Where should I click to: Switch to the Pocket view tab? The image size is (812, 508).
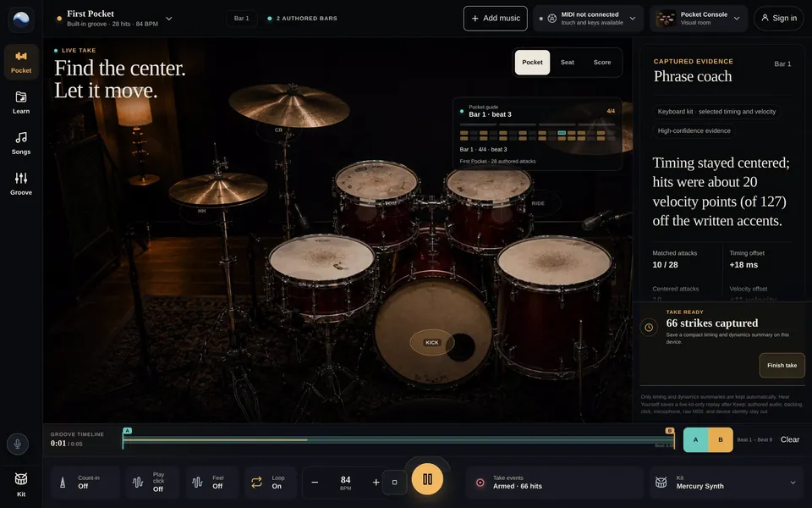pyautogui.click(x=532, y=62)
